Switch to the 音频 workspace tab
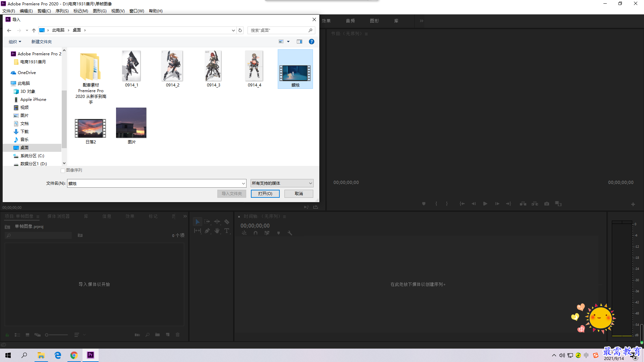 pos(351,21)
